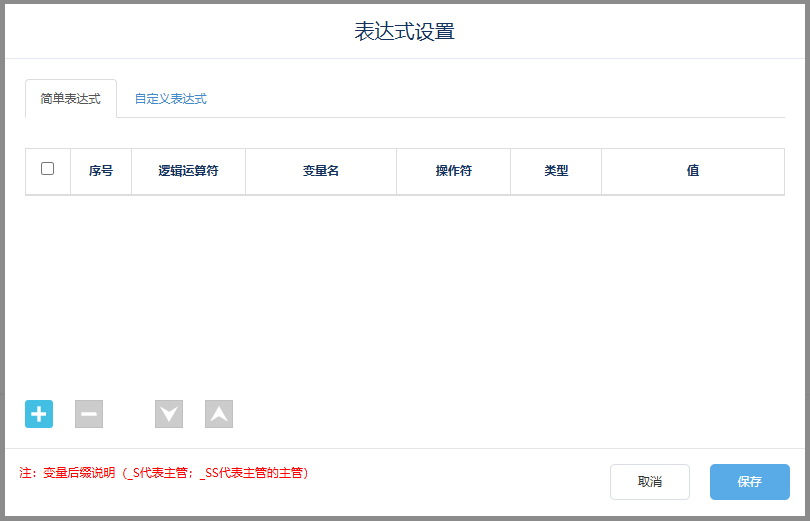Click the 操作符 column header
Screen dimensions: 810x521
pyautogui.click(x=453, y=171)
